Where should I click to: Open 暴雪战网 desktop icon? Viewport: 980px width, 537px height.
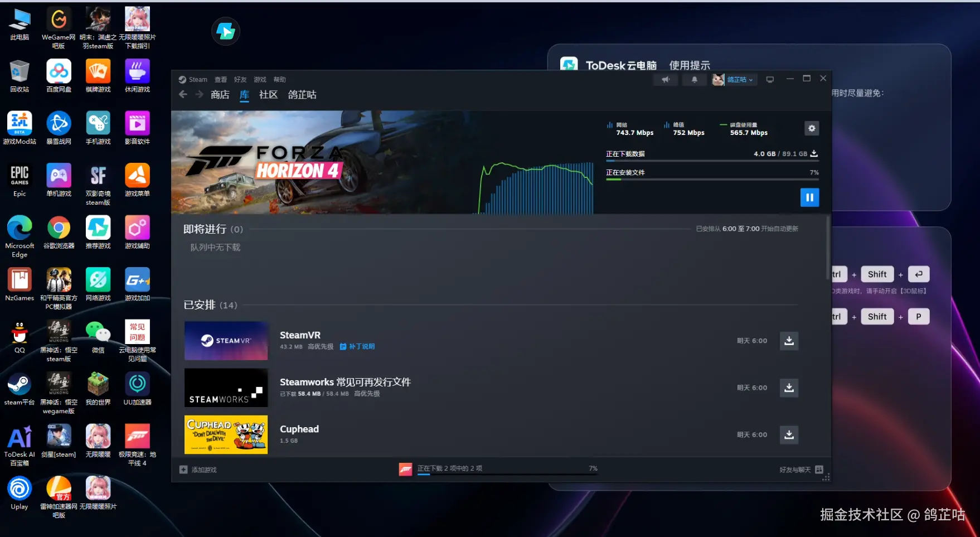(x=59, y=128)
